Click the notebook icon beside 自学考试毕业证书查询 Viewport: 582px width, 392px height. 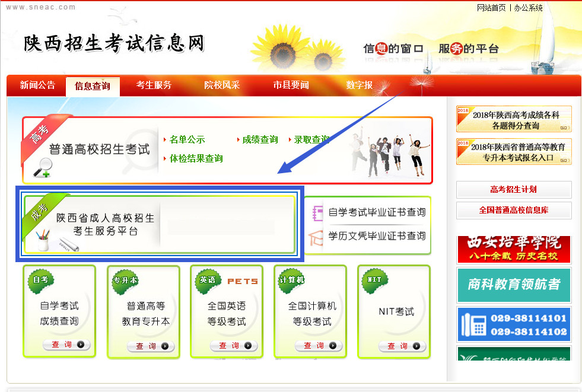pos(318,212)
